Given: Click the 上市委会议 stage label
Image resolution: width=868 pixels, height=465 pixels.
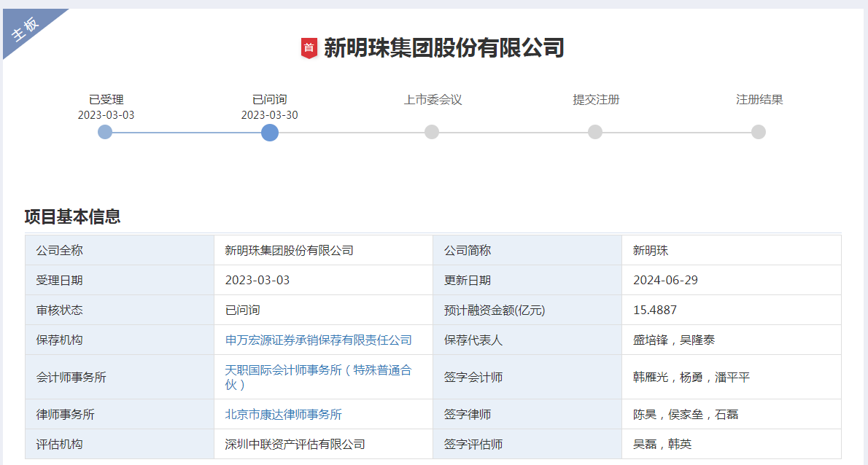Looking at the screenshot, I should click(x=433, y=100).
